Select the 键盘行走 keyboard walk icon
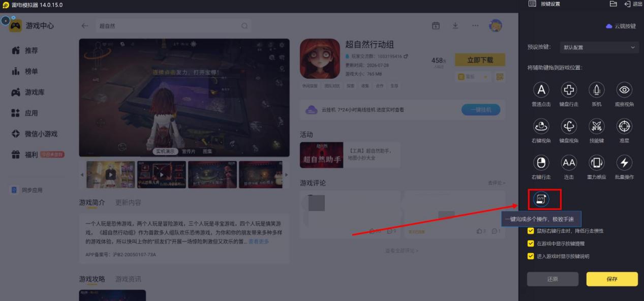 coord(568,90)
